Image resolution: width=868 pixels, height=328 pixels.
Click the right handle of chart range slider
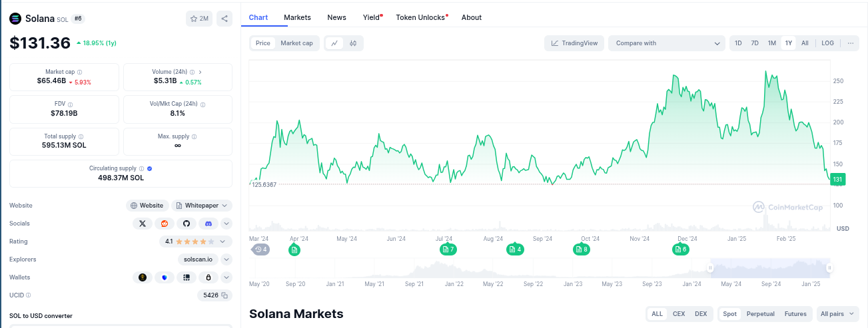point(829,267)
